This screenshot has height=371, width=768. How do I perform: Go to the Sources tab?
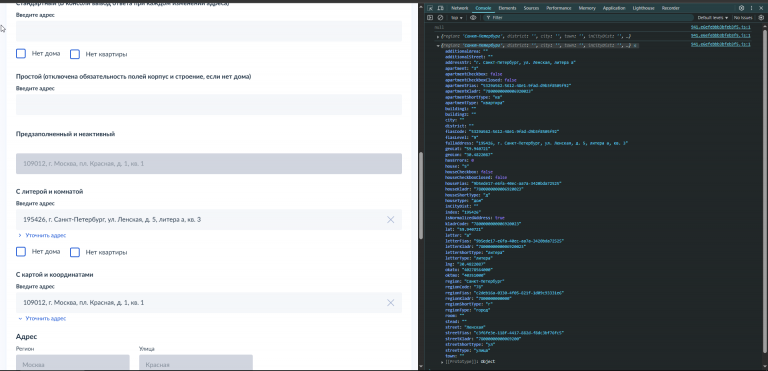(531, 8)
